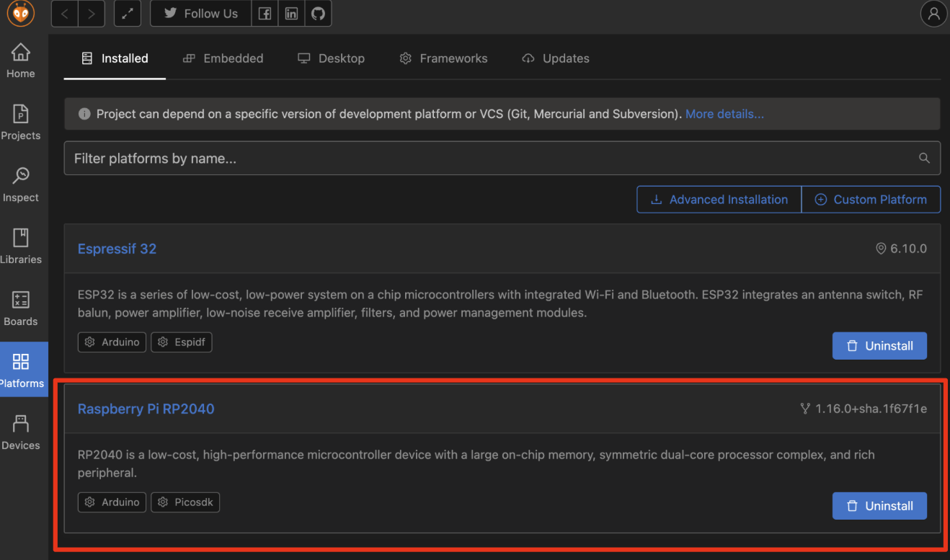Open the Espressif 32 platform page
The image size is (950, 560).
tap(117, 249)
